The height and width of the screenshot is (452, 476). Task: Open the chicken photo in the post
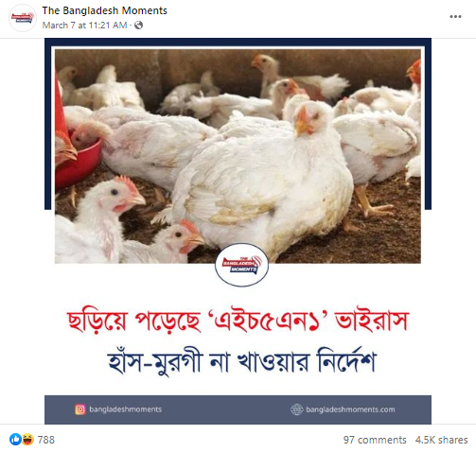click(x=238, y=156)
